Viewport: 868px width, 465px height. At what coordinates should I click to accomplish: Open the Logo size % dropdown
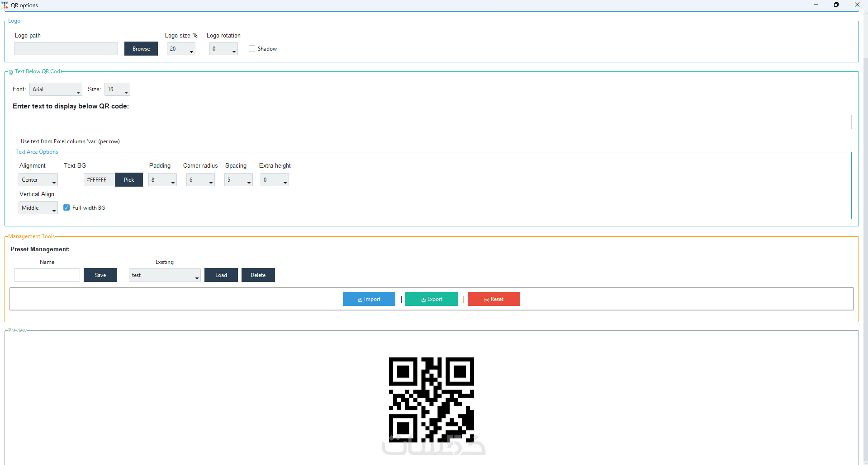pyautogui.click(x=181, y=49)
